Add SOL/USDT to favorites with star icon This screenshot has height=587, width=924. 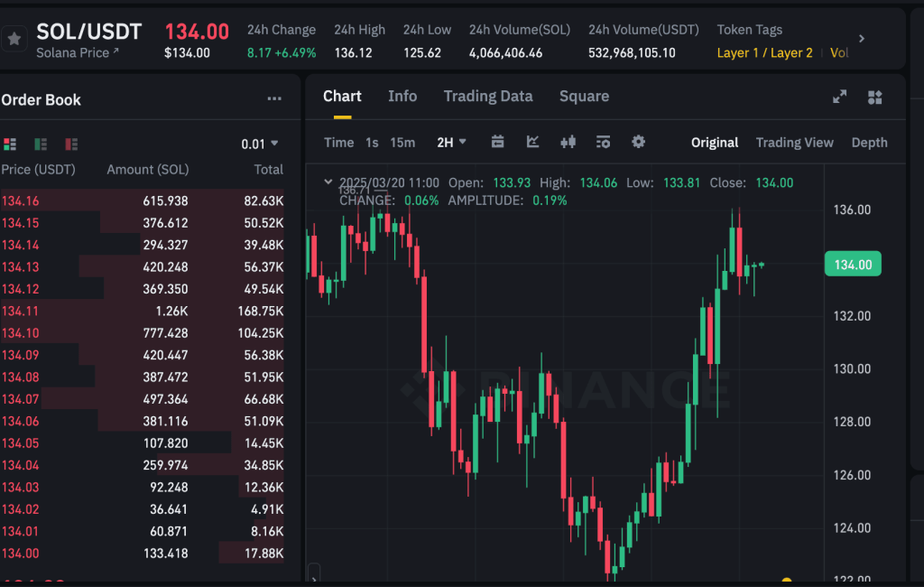(x=14, y=40)
